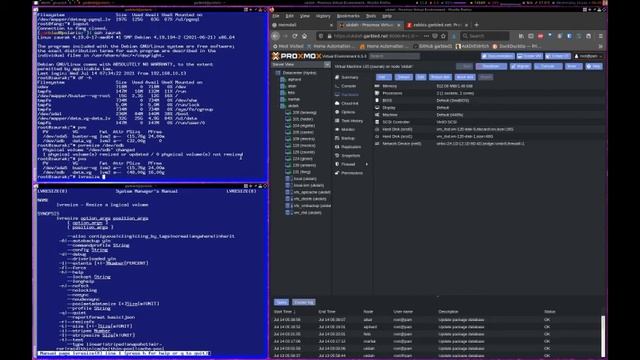Open the Firefox Tools menu
This screenshot has width=640, height=360.
tap(371, 16)
